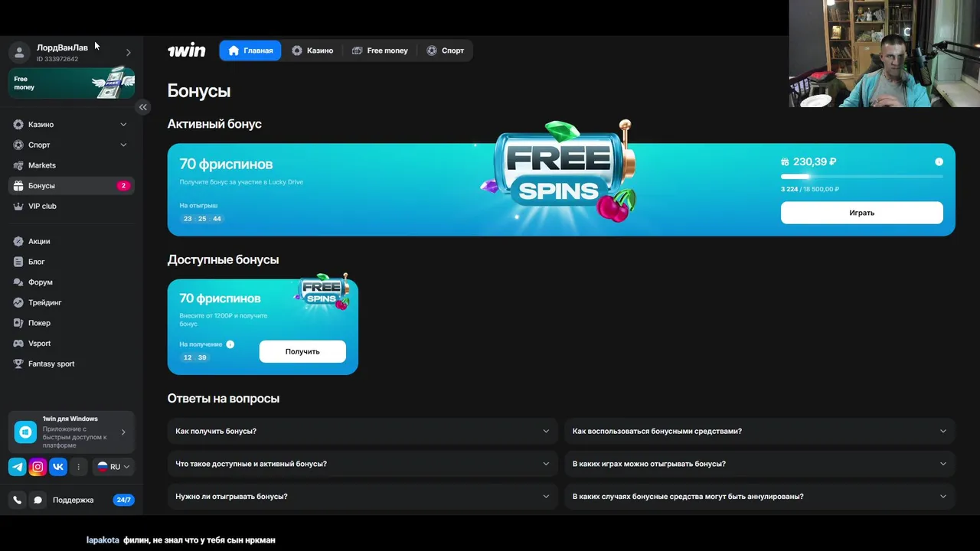The image size is (980, 551).
Task: Click the 1win logo
Action: tap(187, 51)
